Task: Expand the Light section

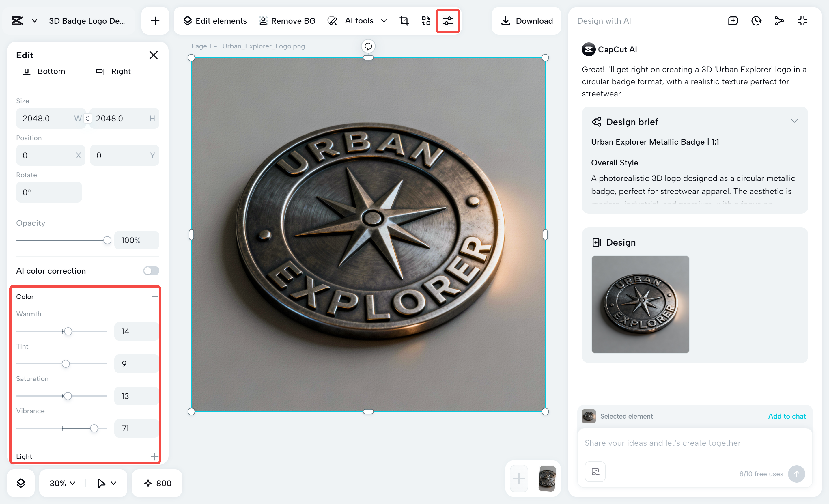Action: [154, 457]
